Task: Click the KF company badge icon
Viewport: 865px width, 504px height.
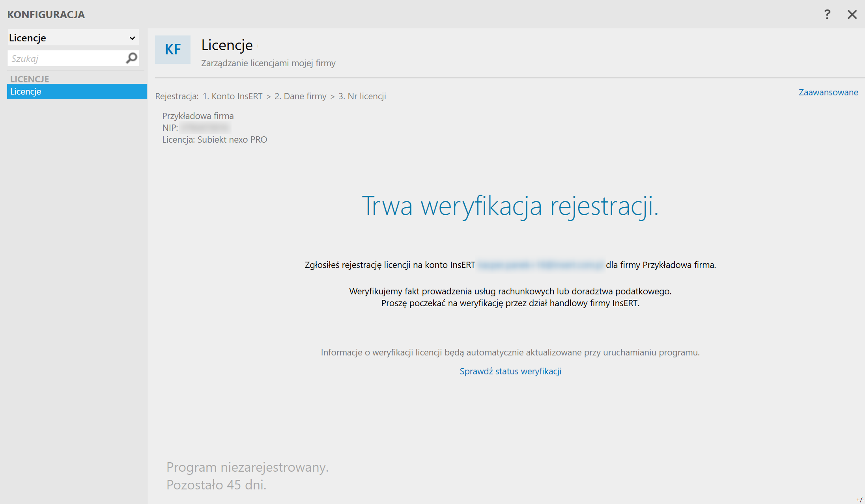Action: click(173, 50)
